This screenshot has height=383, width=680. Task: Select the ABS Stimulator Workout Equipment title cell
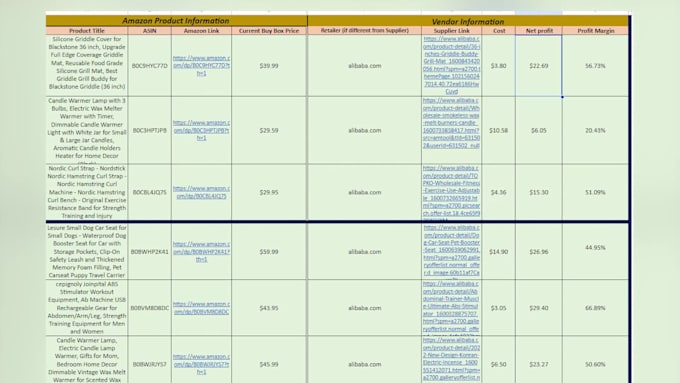coord(87,308)
